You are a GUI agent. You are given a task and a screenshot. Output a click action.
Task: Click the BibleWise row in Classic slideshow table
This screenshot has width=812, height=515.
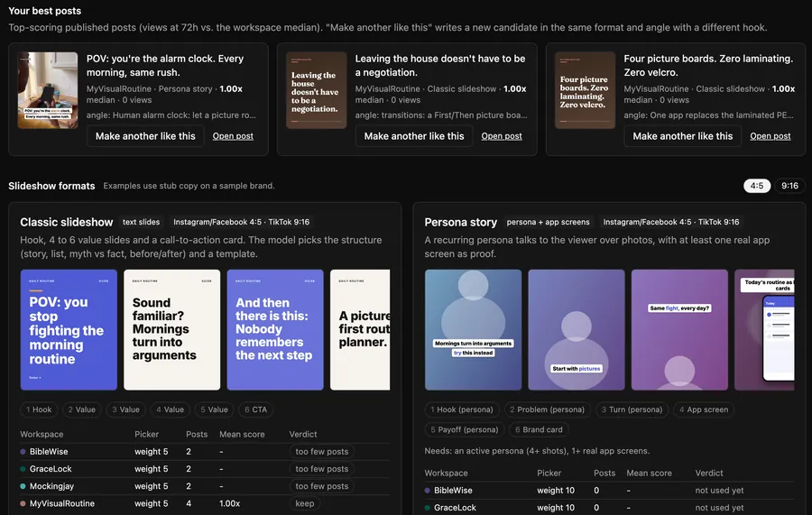click(x=205, y=451)
